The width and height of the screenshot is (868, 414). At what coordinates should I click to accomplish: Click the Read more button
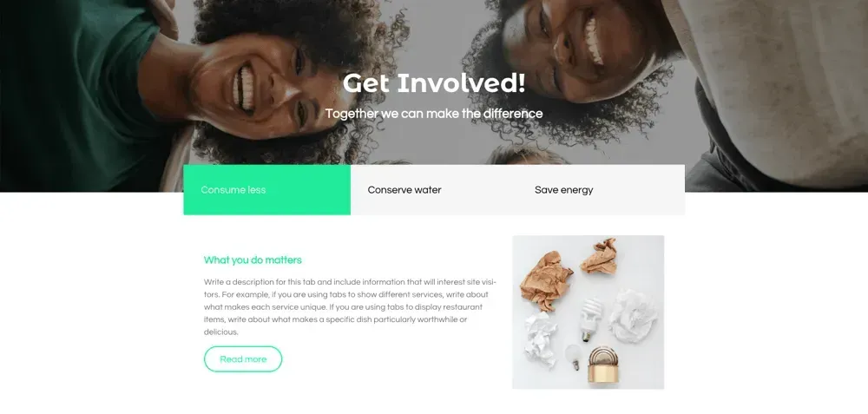tap(243, 359)
